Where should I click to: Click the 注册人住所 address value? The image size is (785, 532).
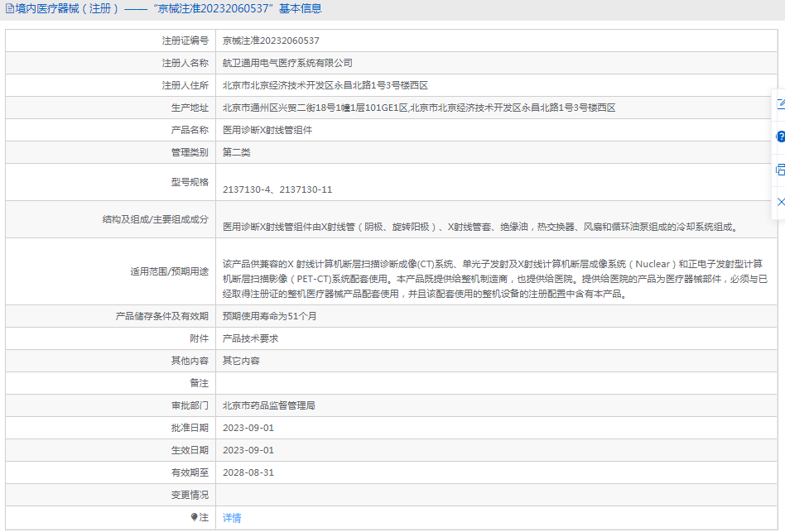[x=325, y=85]
